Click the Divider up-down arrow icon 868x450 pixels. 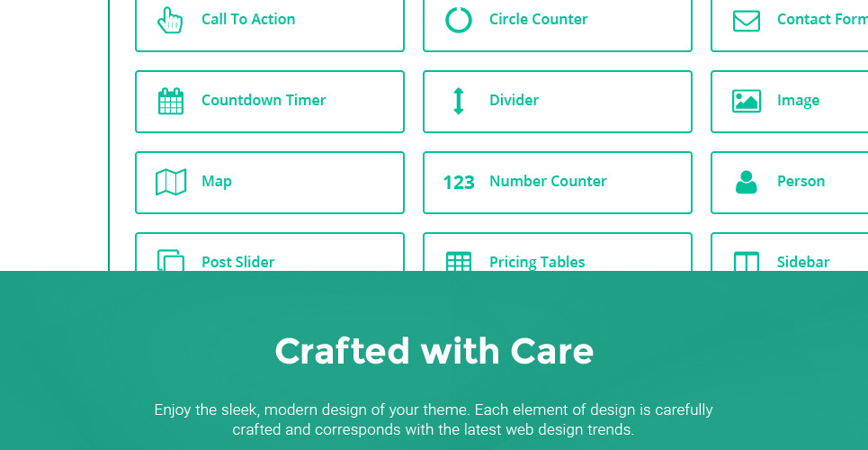[459, 101]
